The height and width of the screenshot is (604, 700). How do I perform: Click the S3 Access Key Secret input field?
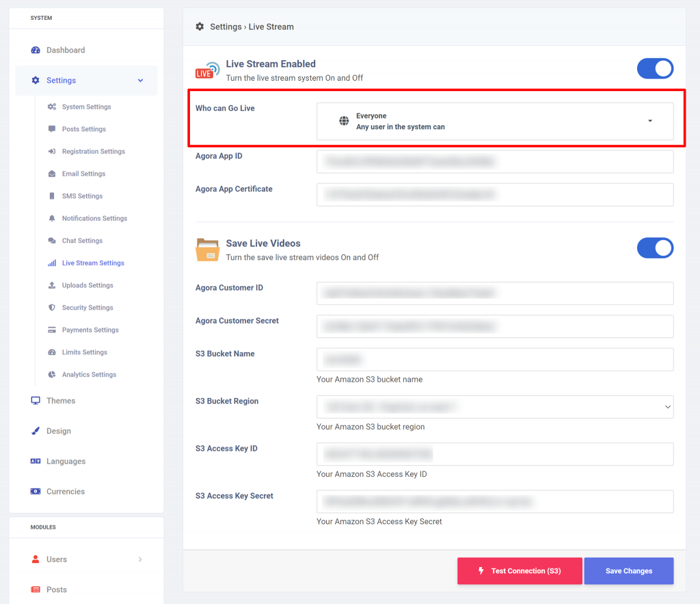[495, 501]
